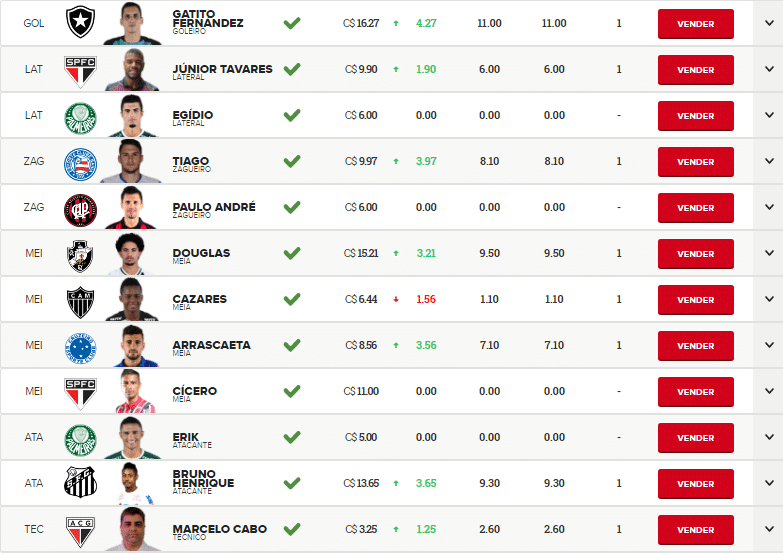Expand the Douglas row with chevron
The image size is (783, 554).
coord(769,253)
